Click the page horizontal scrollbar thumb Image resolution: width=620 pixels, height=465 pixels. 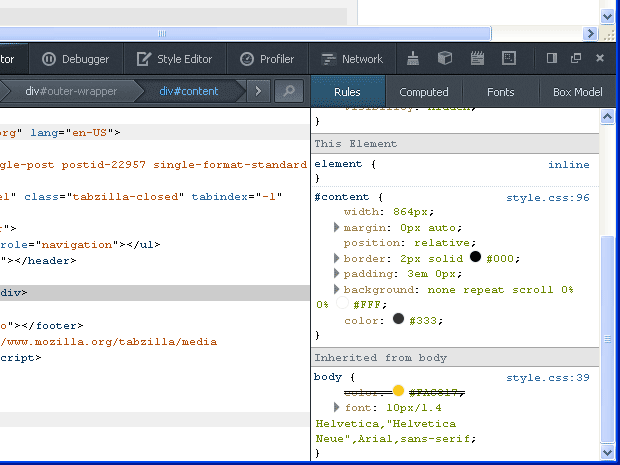(245, 34)
